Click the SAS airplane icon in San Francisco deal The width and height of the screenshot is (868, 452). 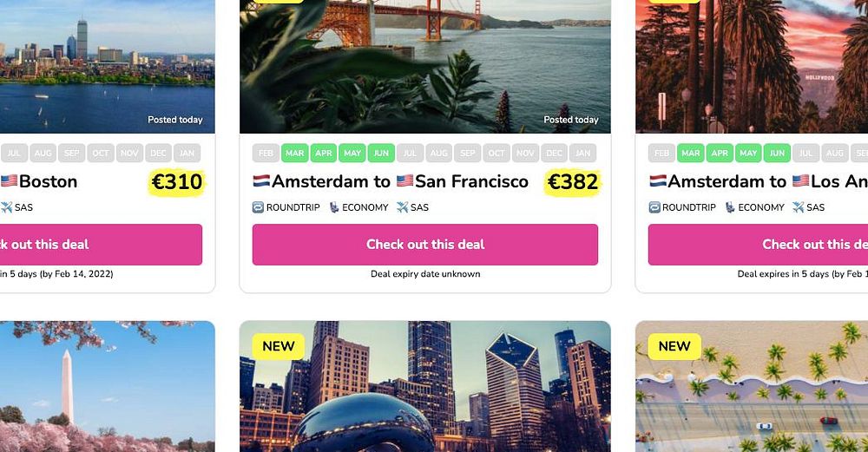point(403,207)
